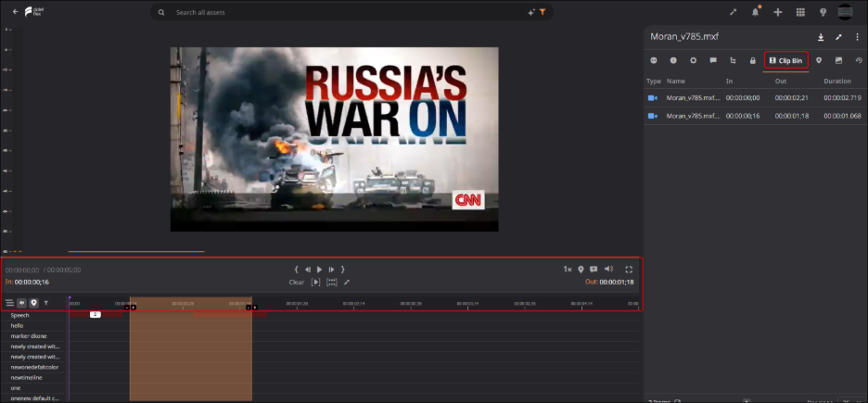Sort clip bin by Name column
The width and height of the screenshot is (868, 403).
pos(676,81)
